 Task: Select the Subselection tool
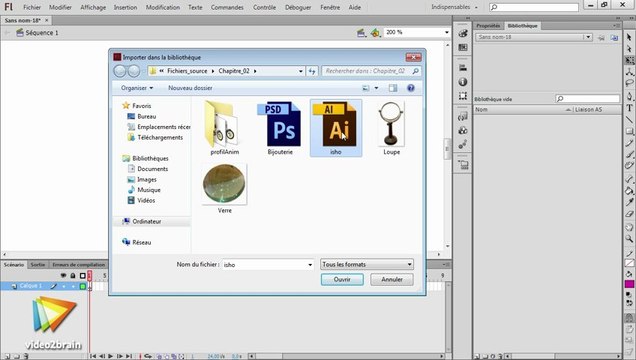tap(629, 49)
